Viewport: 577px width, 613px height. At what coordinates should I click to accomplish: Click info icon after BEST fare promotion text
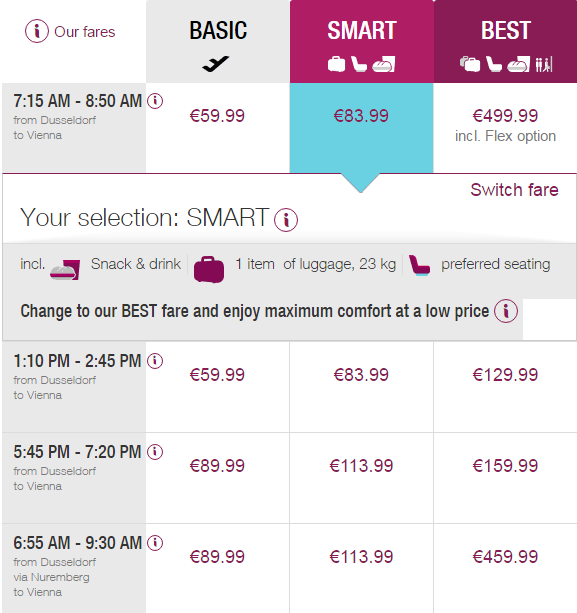click(x=506, y=311)
